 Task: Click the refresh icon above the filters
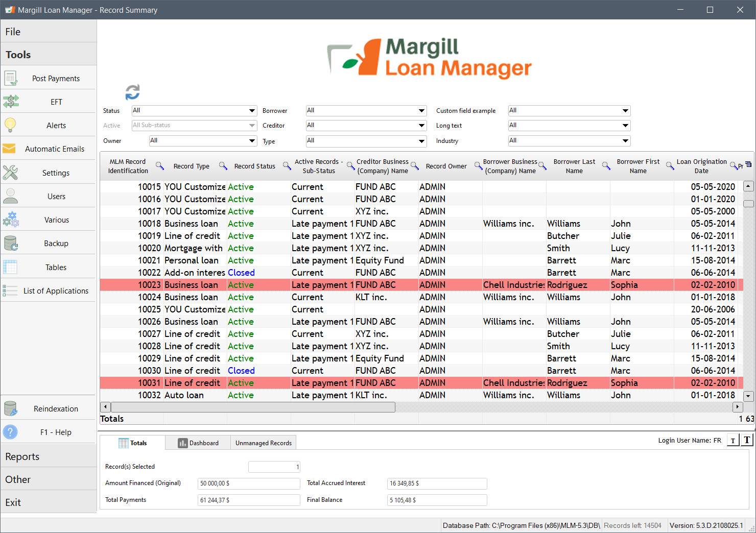(x=133, y=92)
